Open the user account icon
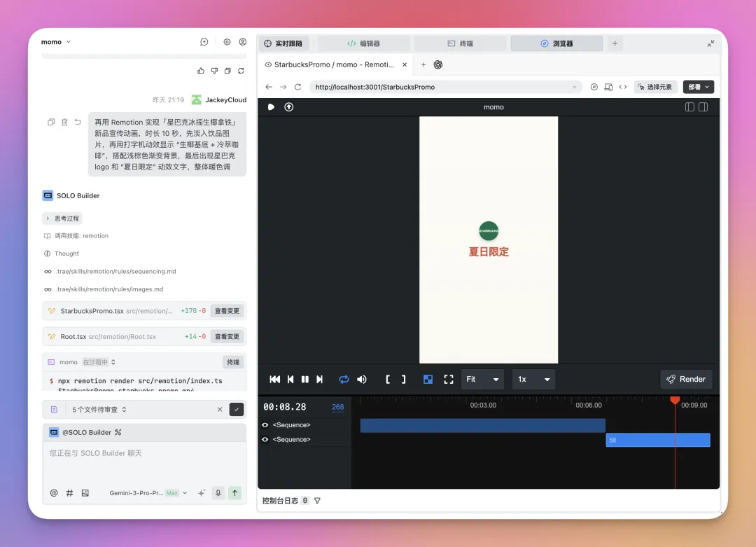The image size is (756, 547). pyautogui.click(x=242, y=42)
